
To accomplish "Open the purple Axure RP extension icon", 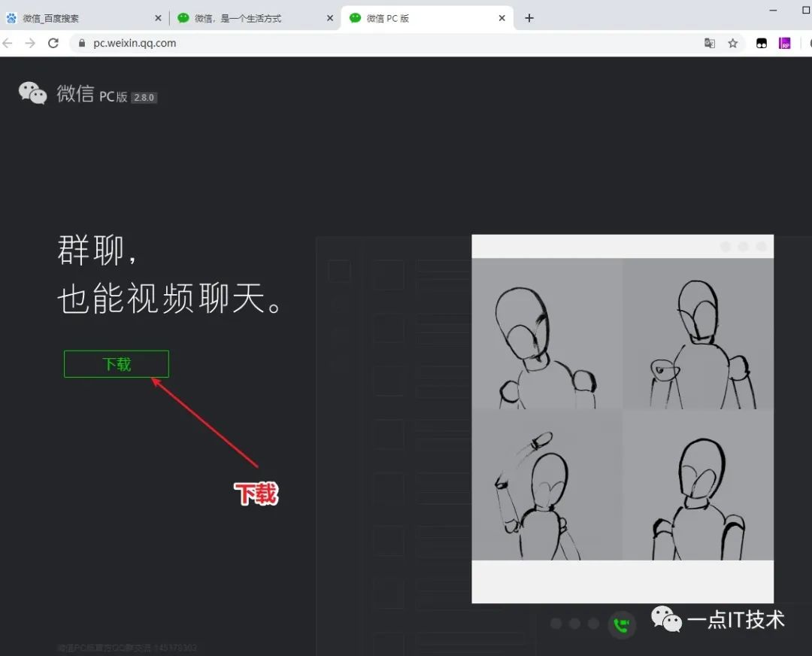I will pyautogui.click(x=785, y=43).
